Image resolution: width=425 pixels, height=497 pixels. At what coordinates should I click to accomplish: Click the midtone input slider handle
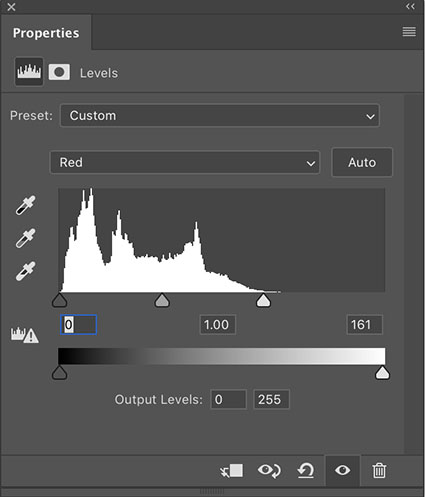[162, 300]
